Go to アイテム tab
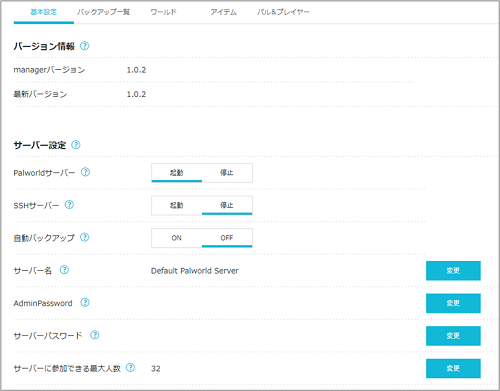This screenshot has height=391, width=500. click(224, 12)
